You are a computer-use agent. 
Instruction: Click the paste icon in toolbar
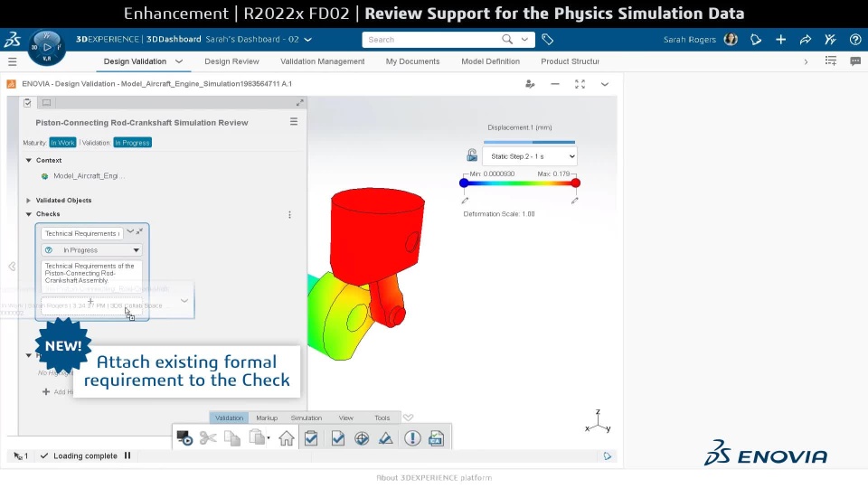(257, 437)
